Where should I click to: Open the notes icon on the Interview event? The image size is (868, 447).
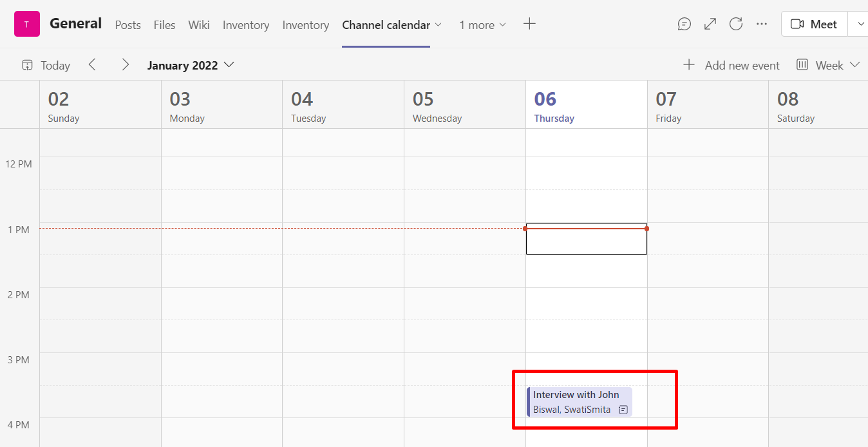(x=623, y=409)
